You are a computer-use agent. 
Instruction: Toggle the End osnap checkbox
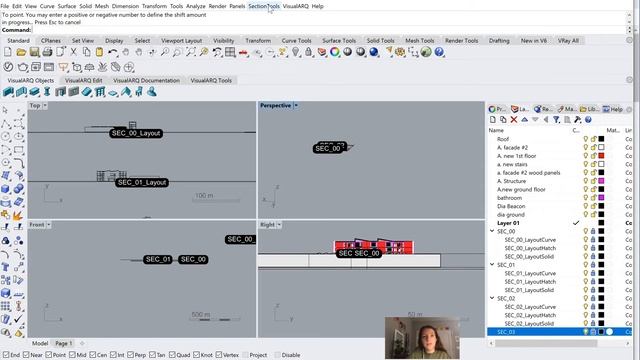[x=6, y=355]
